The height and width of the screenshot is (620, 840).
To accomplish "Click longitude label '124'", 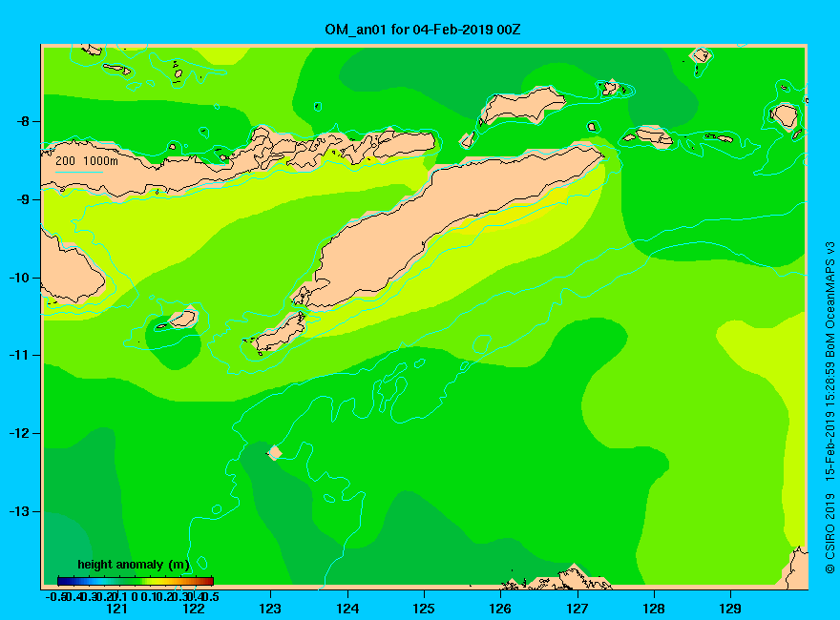I will coord(347,609).
